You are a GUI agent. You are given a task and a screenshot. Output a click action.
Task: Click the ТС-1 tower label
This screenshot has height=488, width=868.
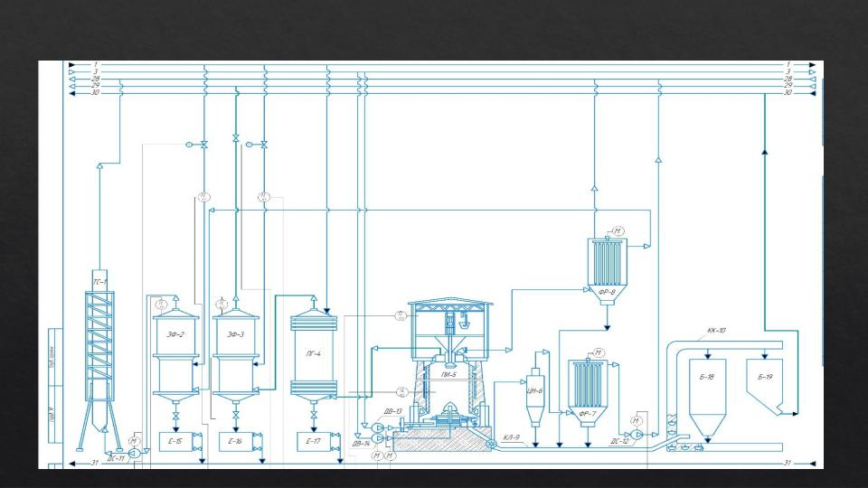99,282
